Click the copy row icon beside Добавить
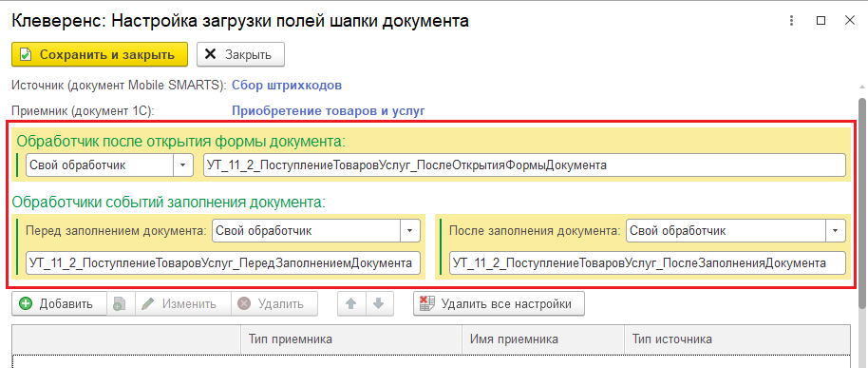Screen dimensions: 868x368 coord(120,303)
